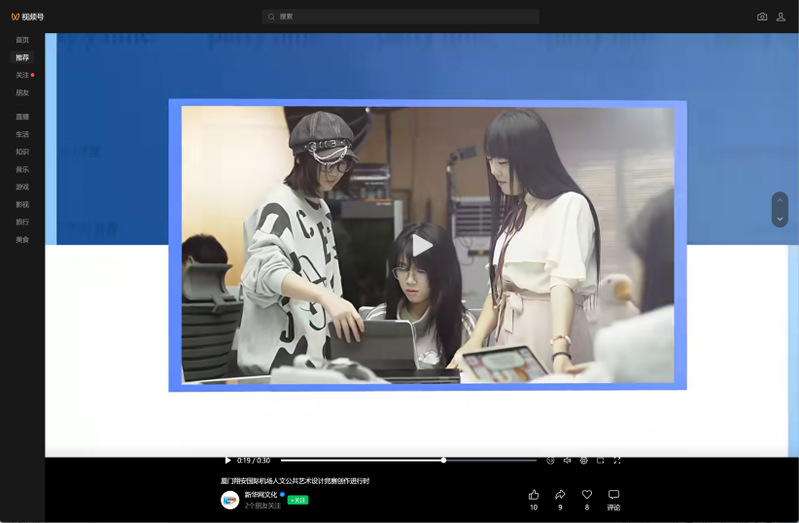Image resolution: width=799 pixels, height=523 pixels.
Task: Share the video using arrow icon
Action: click(x=560, y=495)
